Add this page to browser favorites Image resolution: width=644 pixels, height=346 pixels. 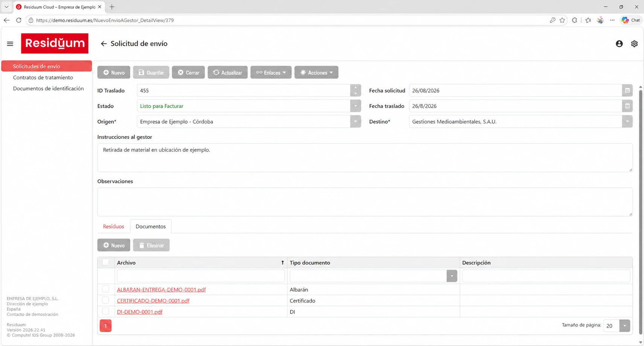tap(562, 20)
